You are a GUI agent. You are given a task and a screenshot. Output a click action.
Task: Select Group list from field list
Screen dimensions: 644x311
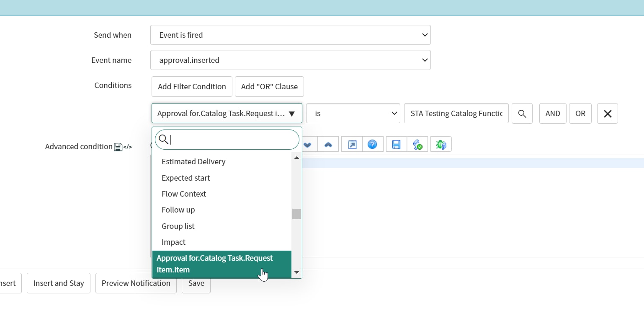click(x=222, y=226)
